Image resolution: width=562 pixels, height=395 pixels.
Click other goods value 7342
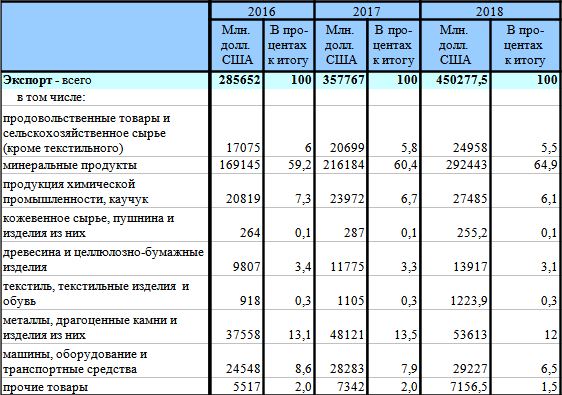(351, 387)
